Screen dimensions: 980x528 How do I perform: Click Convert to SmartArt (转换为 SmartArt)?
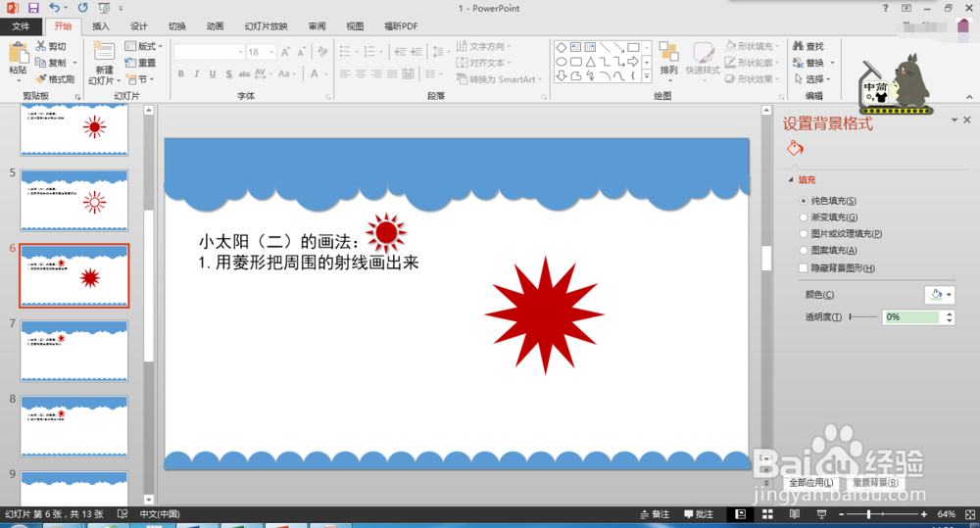(x=498, y=79)
